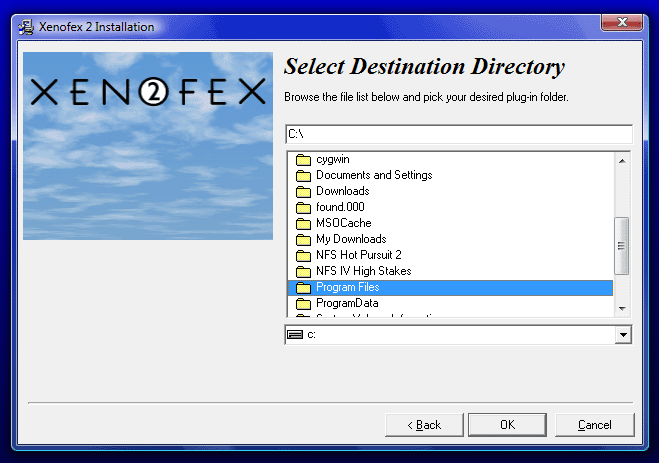Go to previous step with Back button
Screen dimensions: 659x463
(x=424, y=425)
